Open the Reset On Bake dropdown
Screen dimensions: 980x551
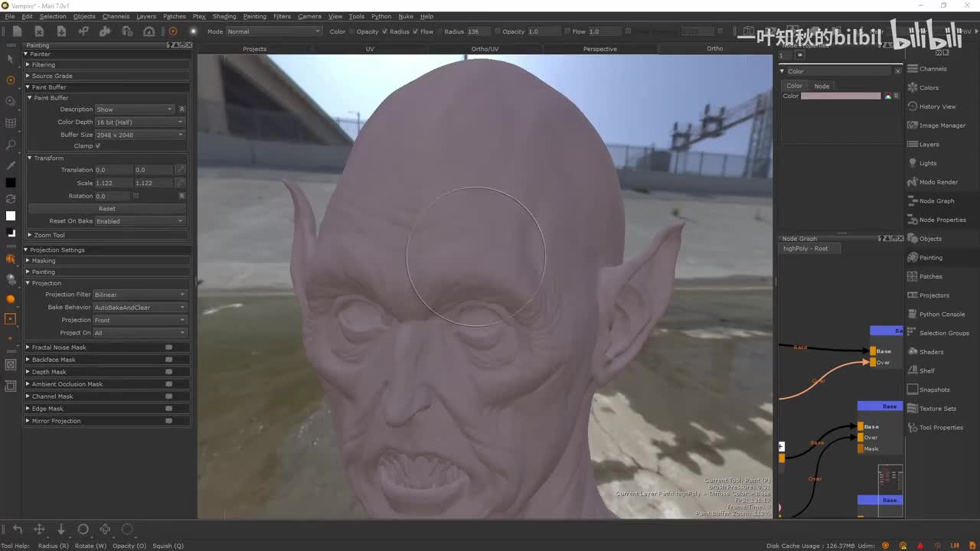pyautogui.click(x=140, y=221)
